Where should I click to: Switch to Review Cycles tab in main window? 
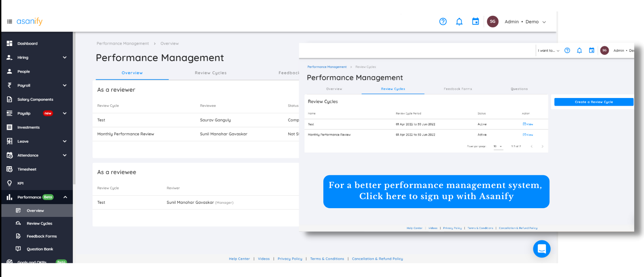(211, 73)
